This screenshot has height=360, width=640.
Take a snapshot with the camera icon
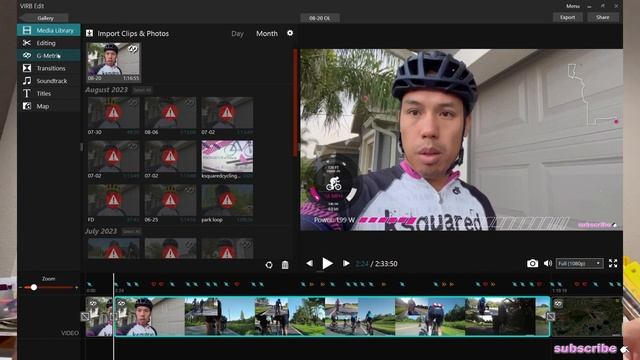[x=532, y=264]
